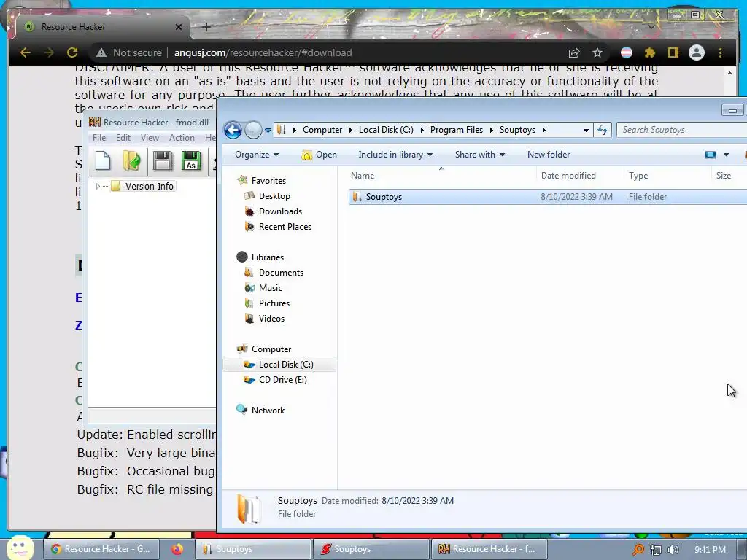The height and width of the screenshot is (560, 747).
Task: Click Computer in the navigation pane
Action: tap(271, 349)
